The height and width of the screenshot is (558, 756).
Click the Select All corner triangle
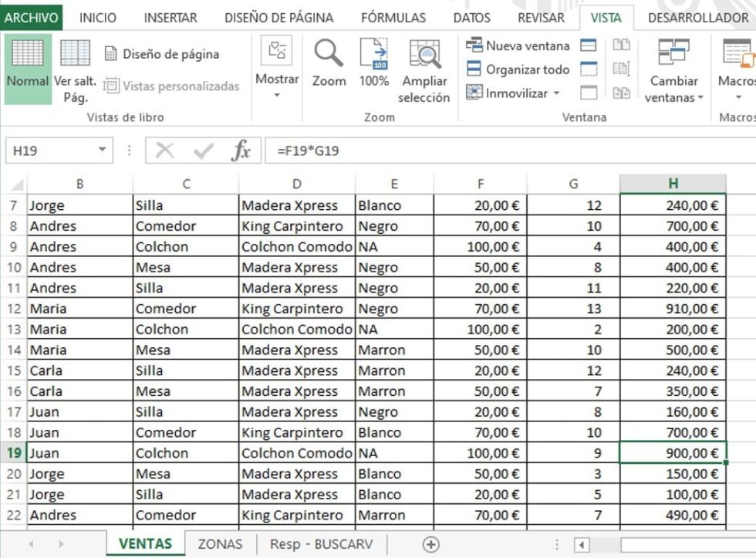click(17, 184)
